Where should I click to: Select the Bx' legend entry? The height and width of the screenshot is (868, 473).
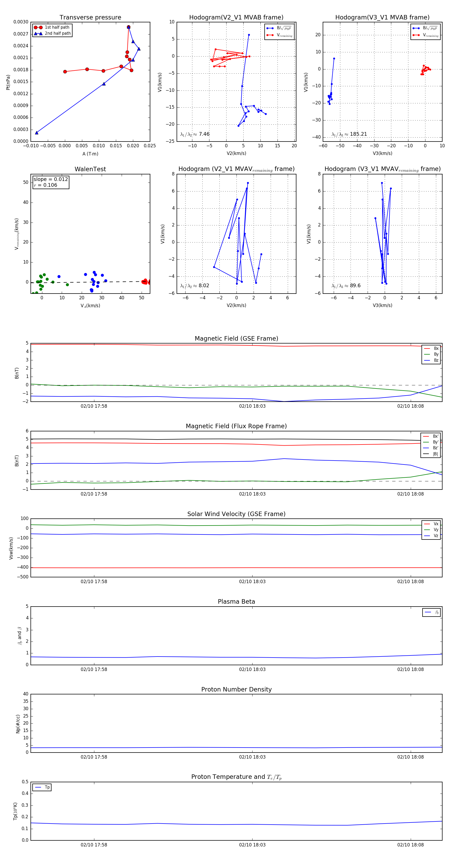point(431,436)
